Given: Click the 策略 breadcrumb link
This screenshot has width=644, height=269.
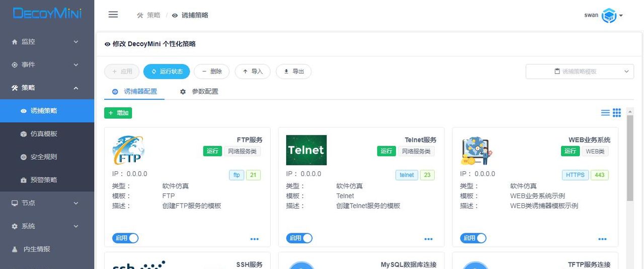Looking at the screenshot, I should (153, 15).
